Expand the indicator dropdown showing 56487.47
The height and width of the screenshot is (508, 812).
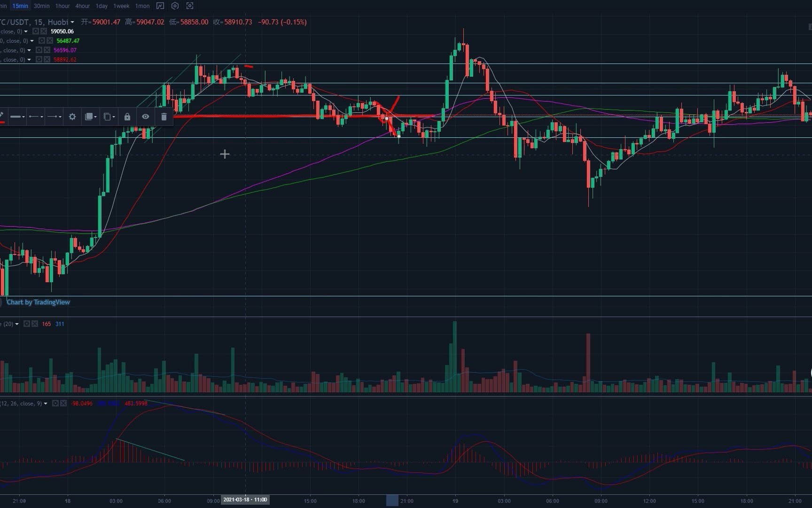[32, 41]
